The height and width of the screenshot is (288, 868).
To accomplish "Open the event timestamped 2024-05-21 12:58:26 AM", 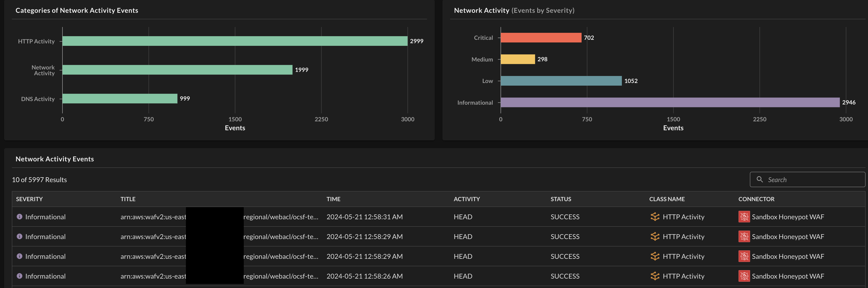I will pyautogui.click(x=365, y=276).
